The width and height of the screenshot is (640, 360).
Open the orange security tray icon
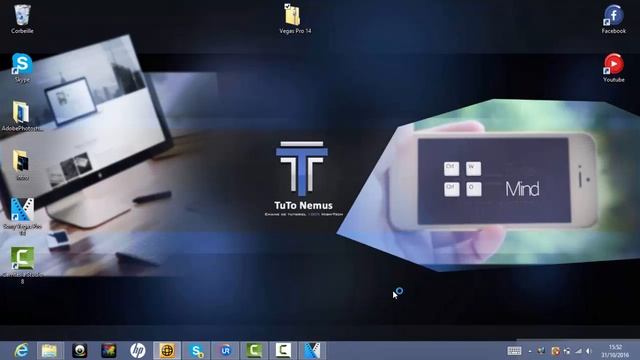555,351
